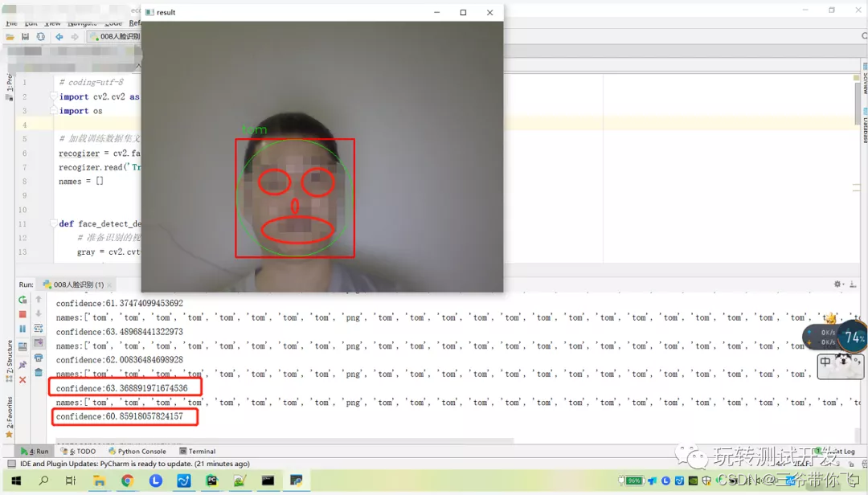Pause the program output

coord(23,329)
